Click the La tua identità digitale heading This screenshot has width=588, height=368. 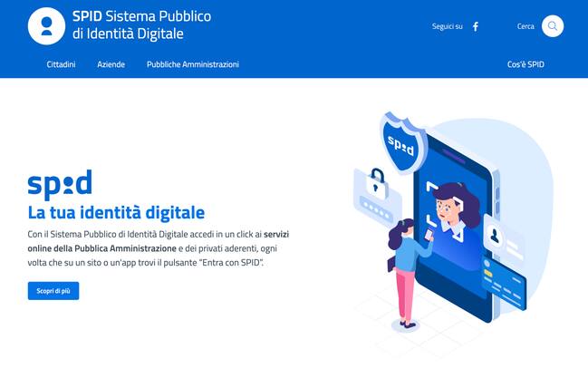point(116,213)
